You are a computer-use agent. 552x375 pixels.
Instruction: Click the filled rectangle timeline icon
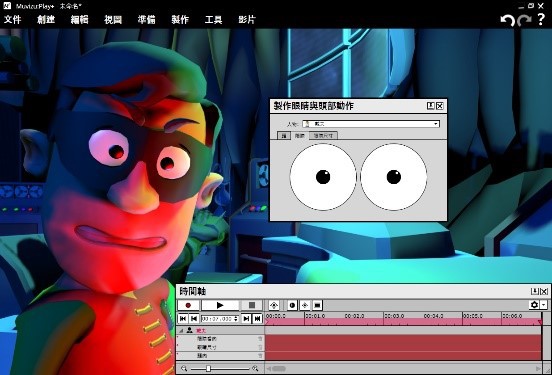(x=317, y=305)
